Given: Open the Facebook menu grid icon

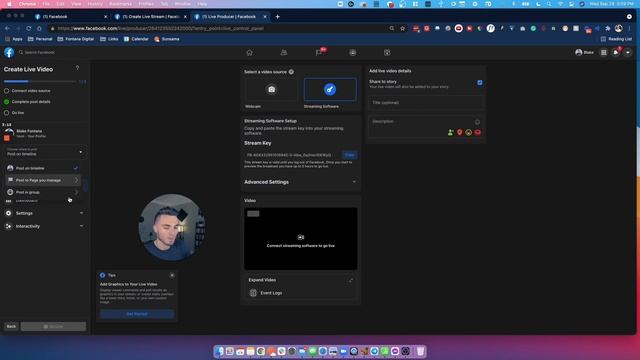Looking at the screenshot, I should 604,52.
